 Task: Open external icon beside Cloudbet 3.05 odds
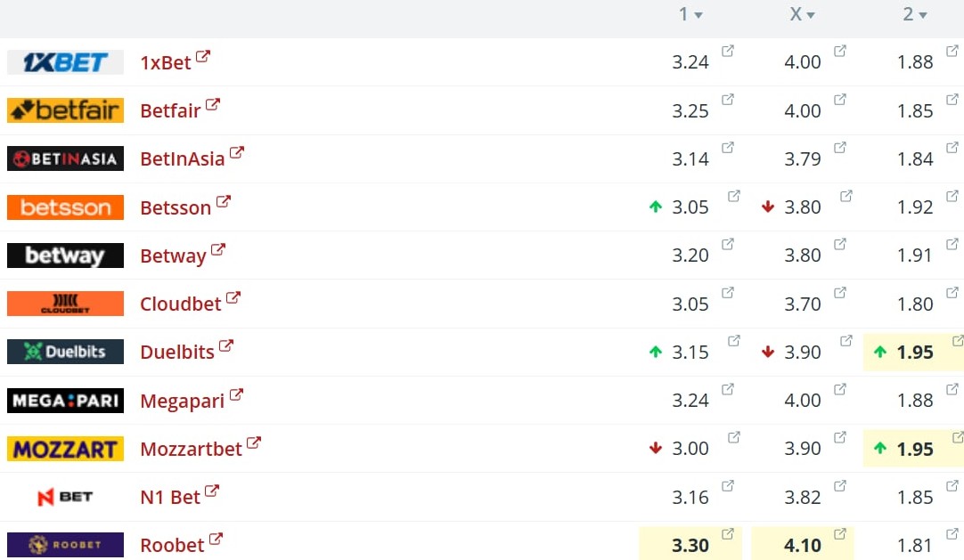click(x=727, y=293)
